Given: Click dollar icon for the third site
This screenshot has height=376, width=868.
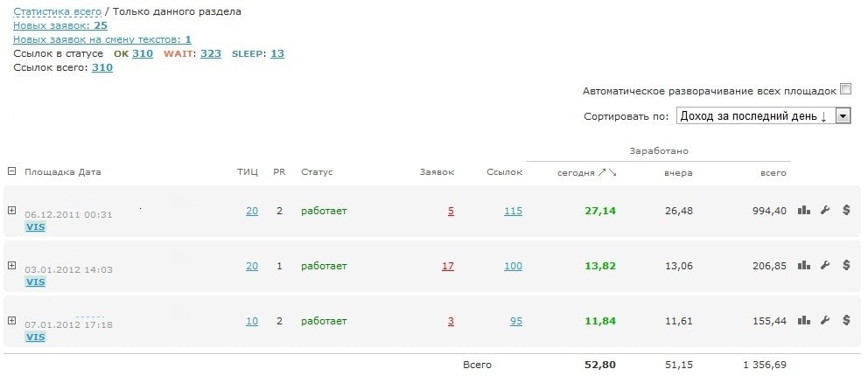Looking at the screenshot, I should pos(846,320).
